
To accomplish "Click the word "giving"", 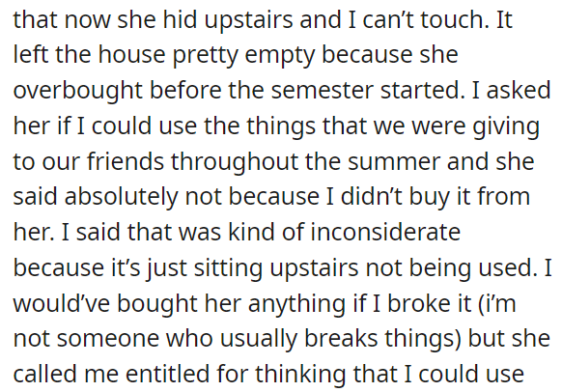I will (506, 126).
